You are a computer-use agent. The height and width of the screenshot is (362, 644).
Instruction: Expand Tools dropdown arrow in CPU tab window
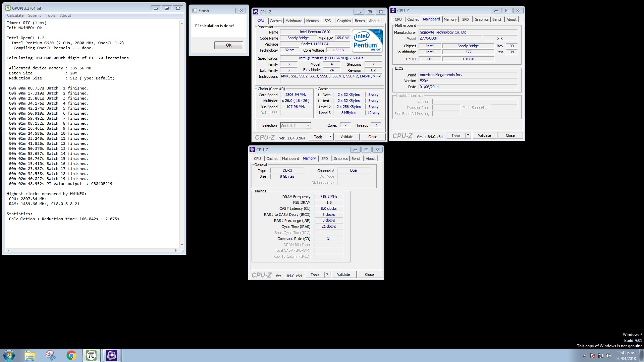(x=330, y=137)
